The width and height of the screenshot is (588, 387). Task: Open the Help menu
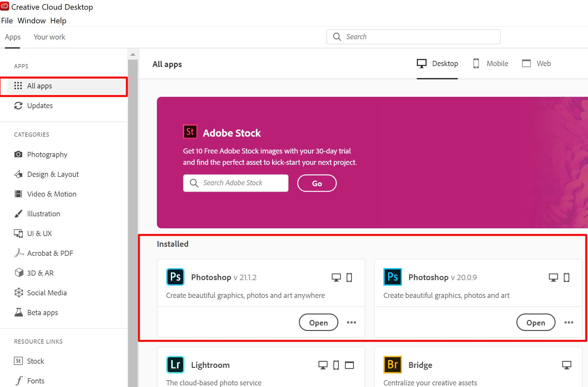pos(58,21)
